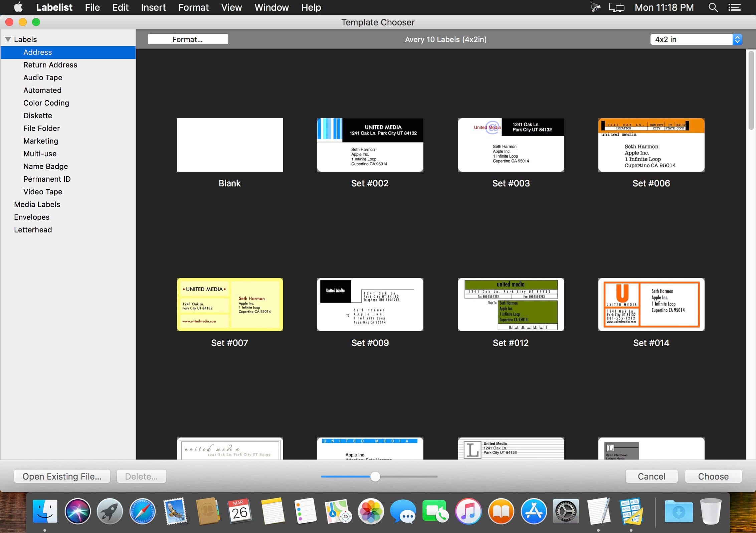The image size is (756, 533).
Task: Click the Choose button
Action: click(713, 476)
